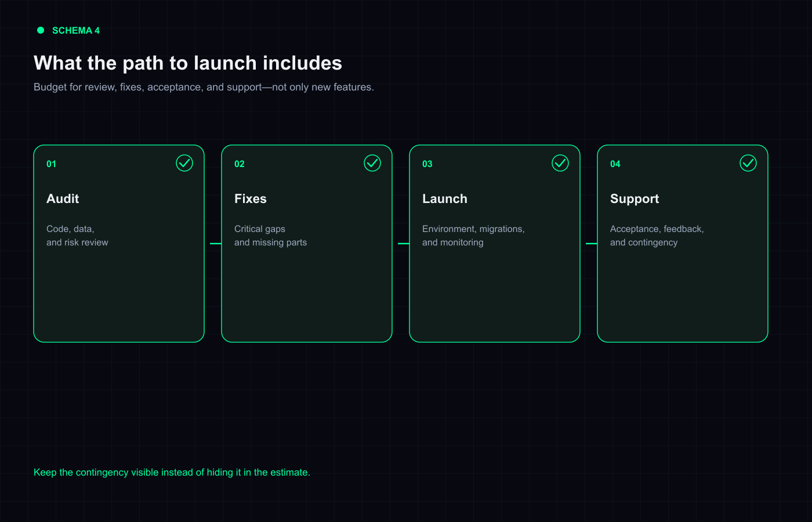Click the subtitle starting 'Budget for review, fixes'
Image resolution: width=812 pixels, height=522 pixels.
[204, 87]
